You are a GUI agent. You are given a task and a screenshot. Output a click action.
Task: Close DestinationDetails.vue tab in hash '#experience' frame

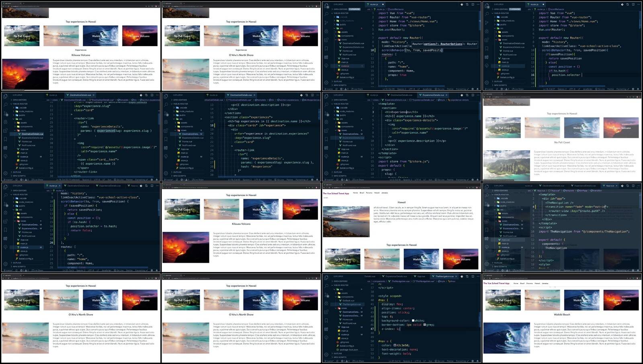[x=254, y=95]
